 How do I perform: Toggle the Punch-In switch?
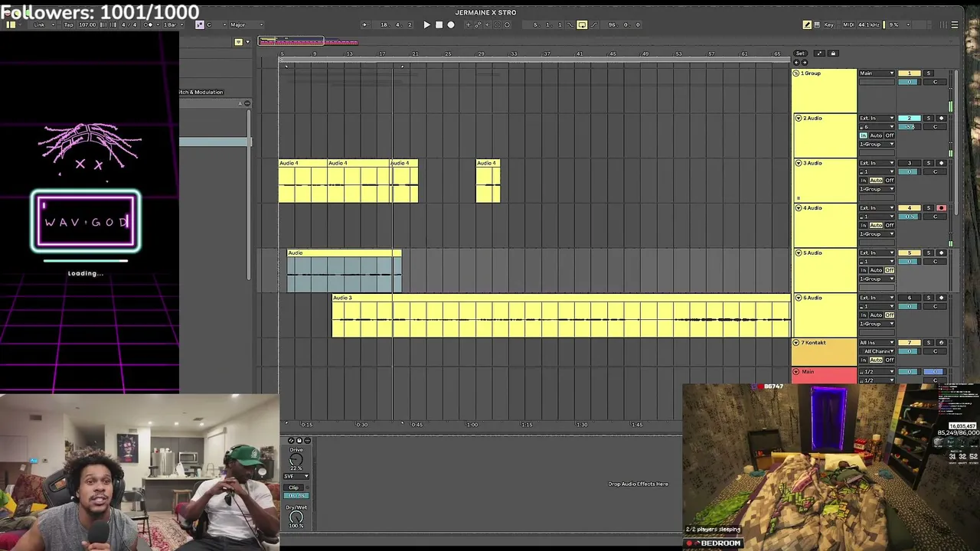point(570,24)
